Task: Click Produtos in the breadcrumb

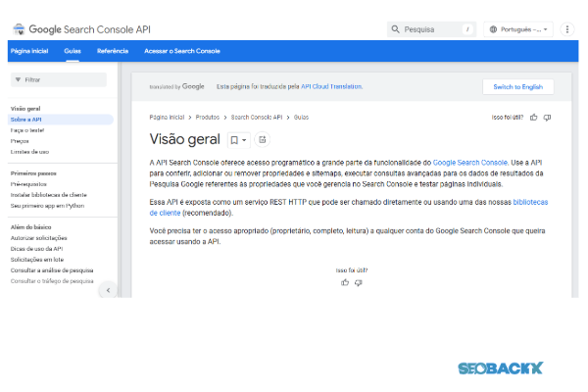Action: 208,118
